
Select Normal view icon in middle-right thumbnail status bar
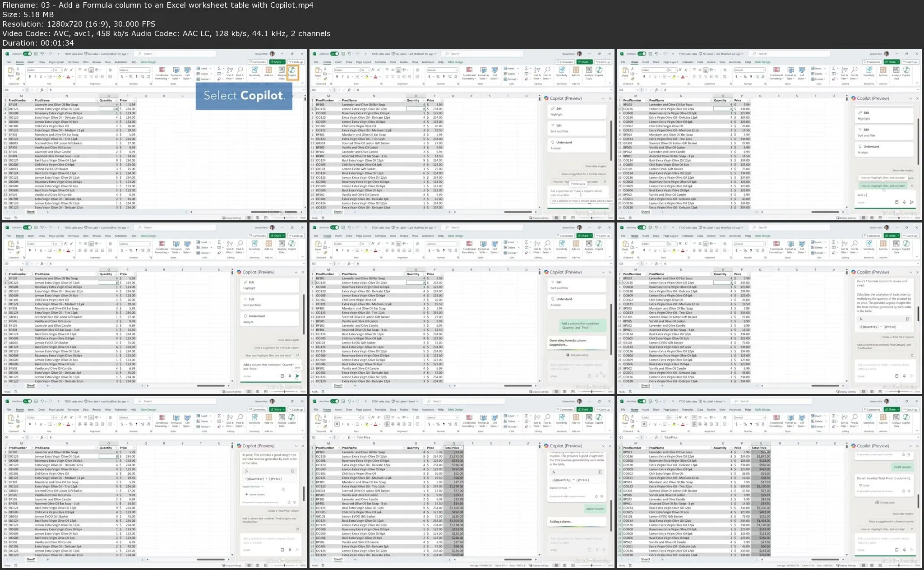pos(864,392)
